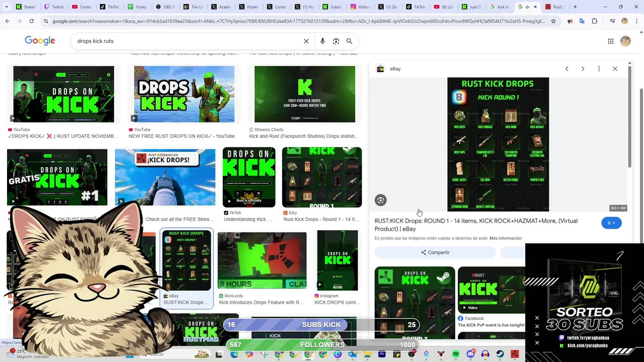The image size is (644, 362).
Task: Open the Etsy Rust Kick Drops Round 1 image
Action: point(322,177)
